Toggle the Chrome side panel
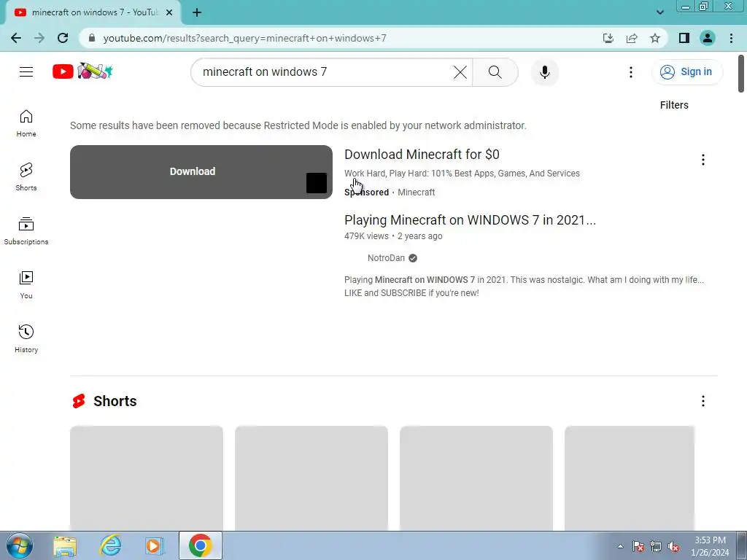 pyautogui.click(x=684, y=38)
